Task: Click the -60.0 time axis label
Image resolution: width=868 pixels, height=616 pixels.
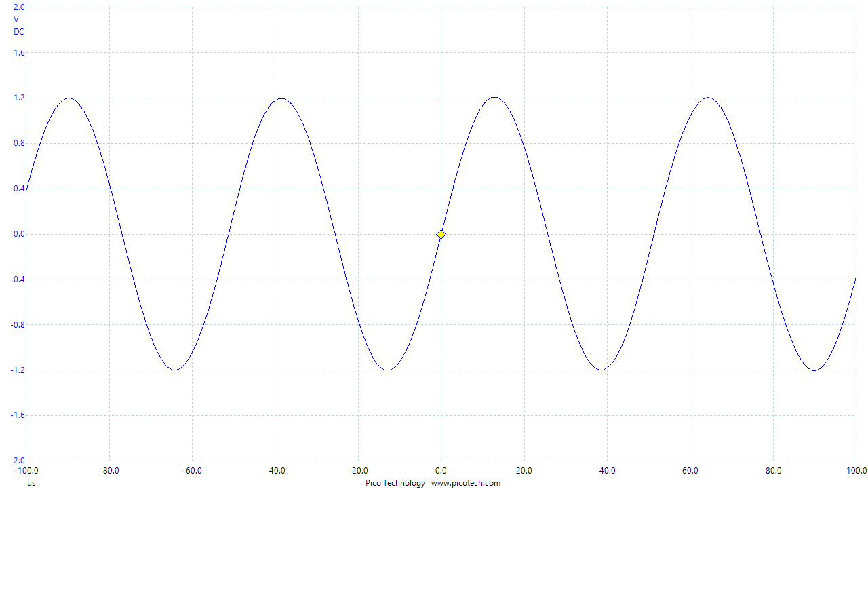Action: (x=192, y=470)
